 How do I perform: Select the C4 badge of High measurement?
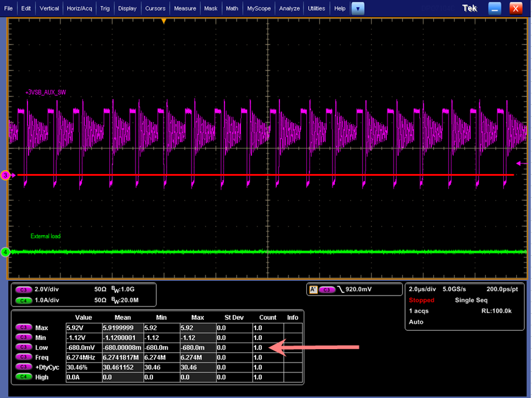pyautogui.click(x=25, y=377)
